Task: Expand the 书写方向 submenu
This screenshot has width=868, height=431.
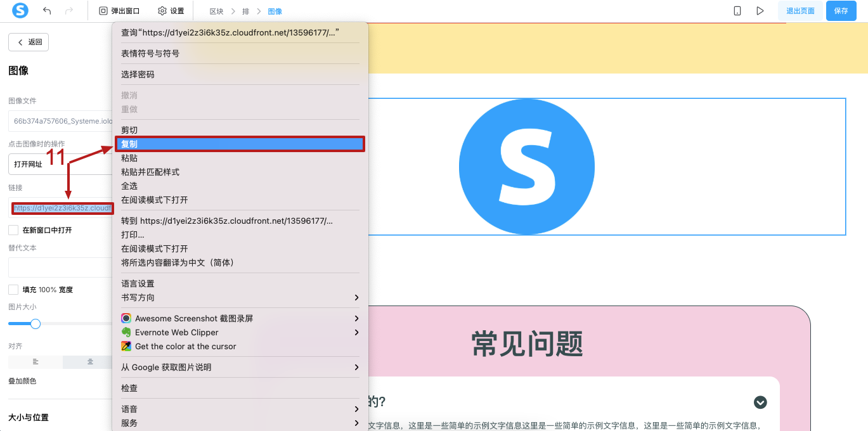Action: [240, 297]
